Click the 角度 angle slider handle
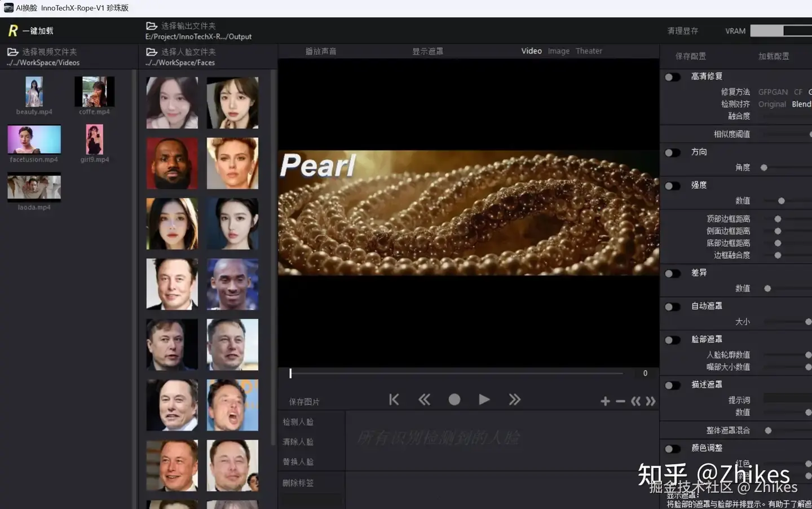 [764, 168]
